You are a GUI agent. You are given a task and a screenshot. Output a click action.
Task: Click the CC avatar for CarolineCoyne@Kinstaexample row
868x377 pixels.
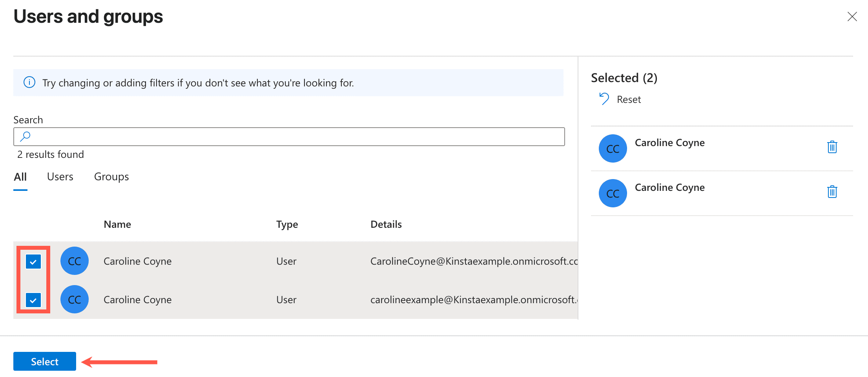74,261
